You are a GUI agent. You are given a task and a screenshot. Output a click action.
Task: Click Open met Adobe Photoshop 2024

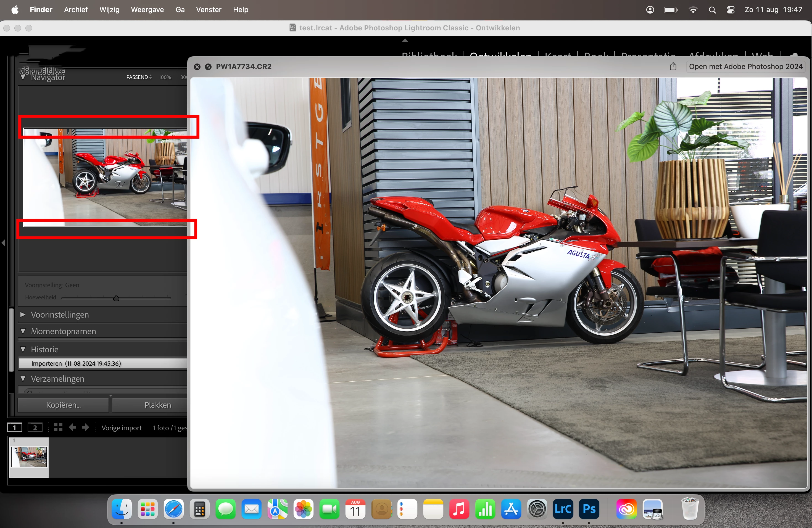click(x=745, y=67)
